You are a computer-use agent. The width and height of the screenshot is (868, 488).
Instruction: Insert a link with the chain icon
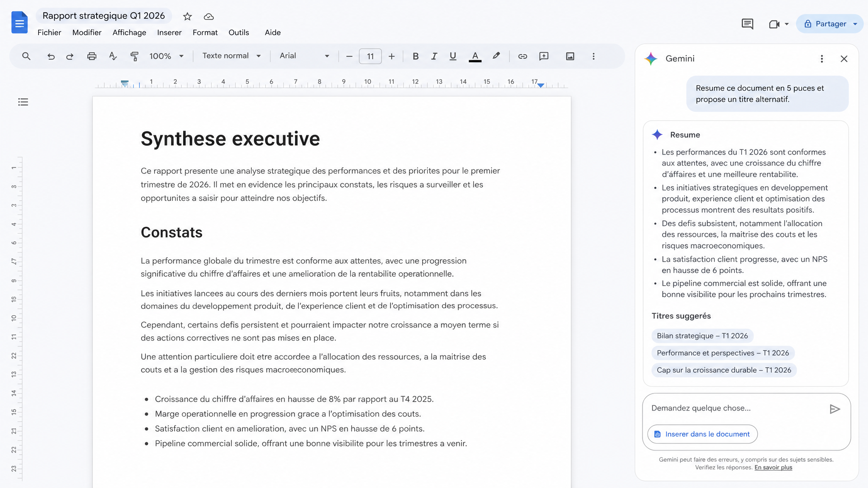(x=523, y=56)
